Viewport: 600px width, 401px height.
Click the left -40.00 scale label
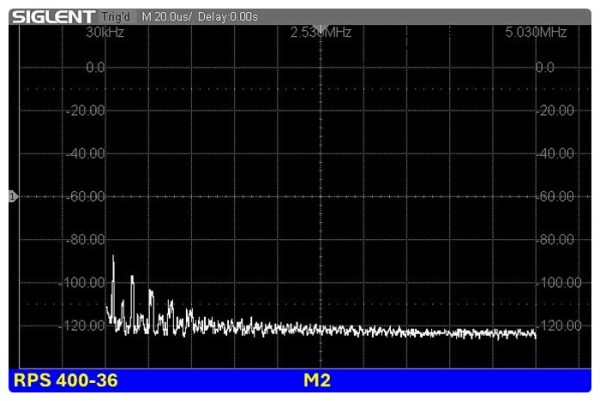pos(86,154)
